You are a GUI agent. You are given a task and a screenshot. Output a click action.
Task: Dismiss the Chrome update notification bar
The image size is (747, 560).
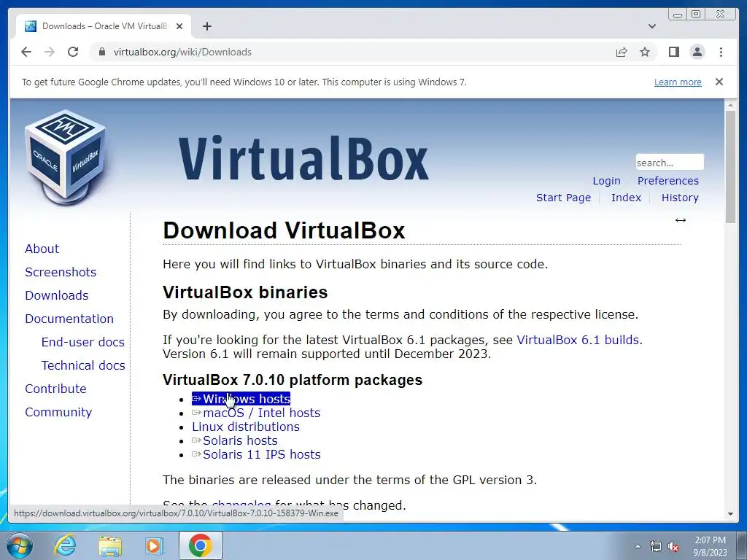pyautogui.click(x=719, y=82)
